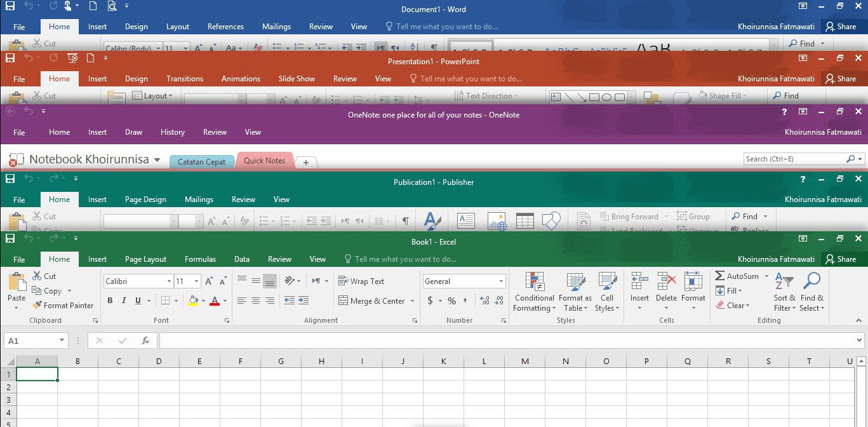Save the Excel workbook from Quick Access Toolbar
868x427 pixels.
coord(10,238)
